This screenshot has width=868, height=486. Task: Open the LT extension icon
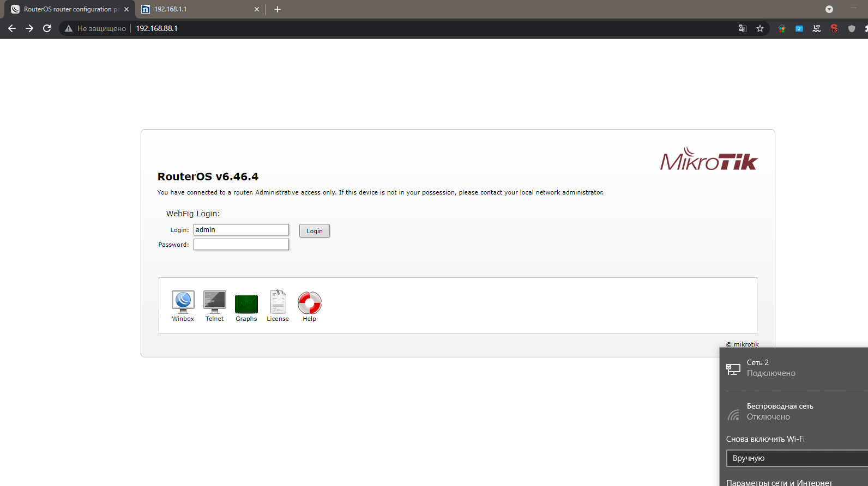[x=817, y=28]
